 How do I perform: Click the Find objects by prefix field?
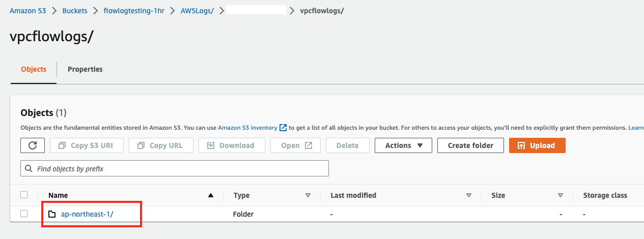click(x=175, y=168)
